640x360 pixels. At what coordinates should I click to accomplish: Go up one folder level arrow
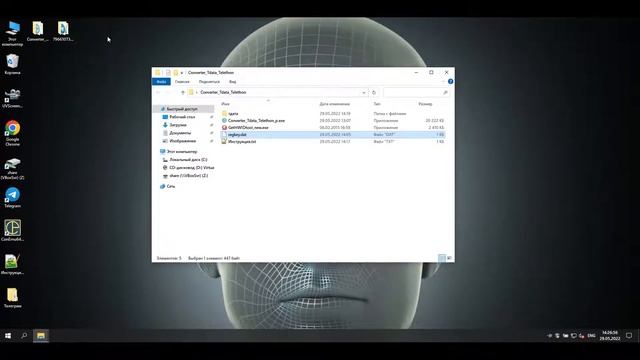183,93
